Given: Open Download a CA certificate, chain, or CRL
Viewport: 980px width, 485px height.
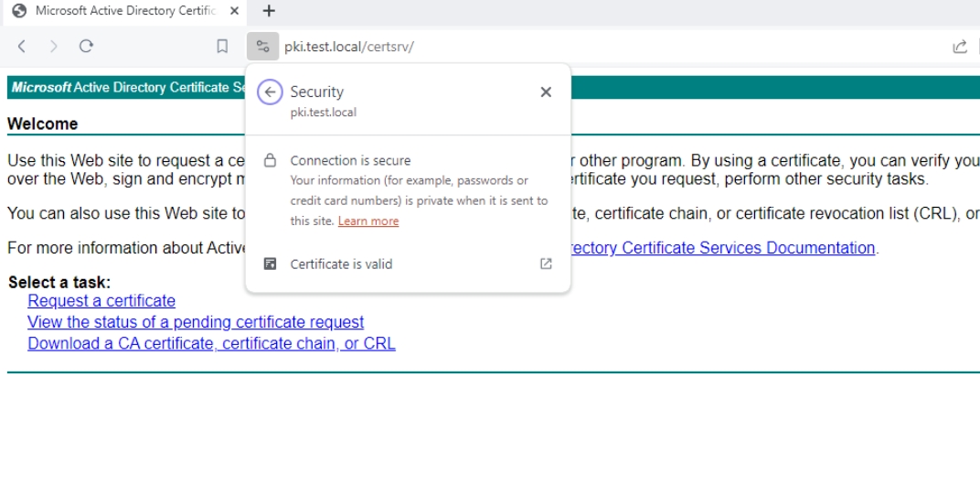Looking at the screenshot, I should pyautogui.click(x=211, y=343).
